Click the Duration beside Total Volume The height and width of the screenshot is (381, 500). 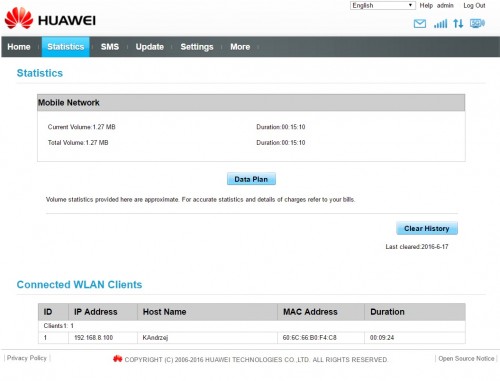coord(281,143)
